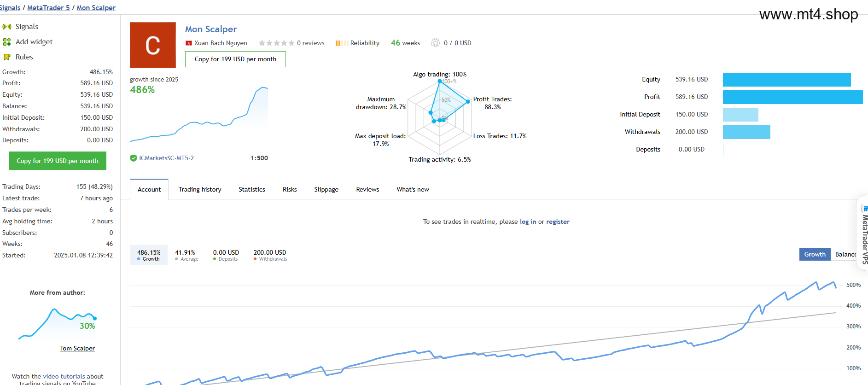Viewport: 868px width, 385px height.
Task: Click the Equity bar in the summary chart
Action: point(786,80)
